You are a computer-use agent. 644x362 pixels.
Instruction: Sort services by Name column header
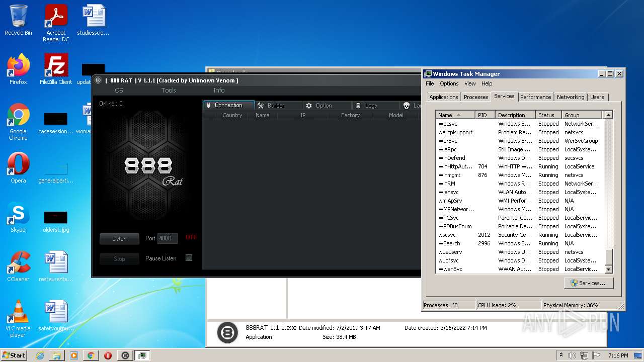click(455, 115)
